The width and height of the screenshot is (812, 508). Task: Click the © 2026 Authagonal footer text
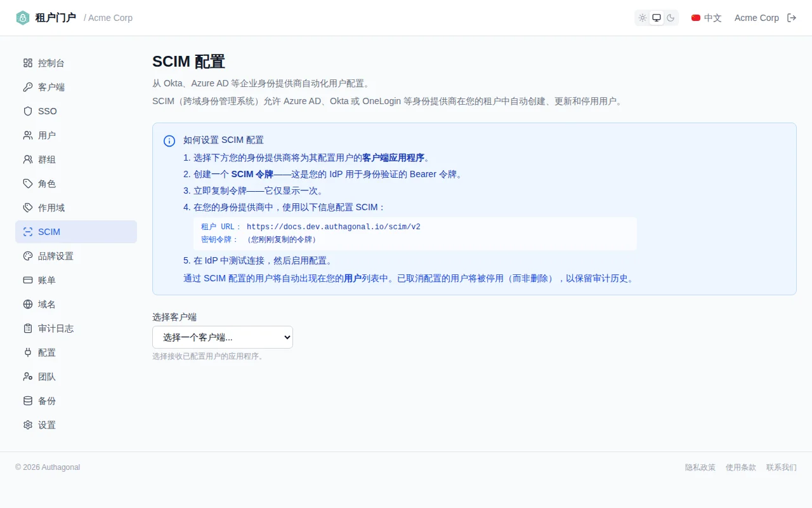pyautogui.click(x=48, y=467)
